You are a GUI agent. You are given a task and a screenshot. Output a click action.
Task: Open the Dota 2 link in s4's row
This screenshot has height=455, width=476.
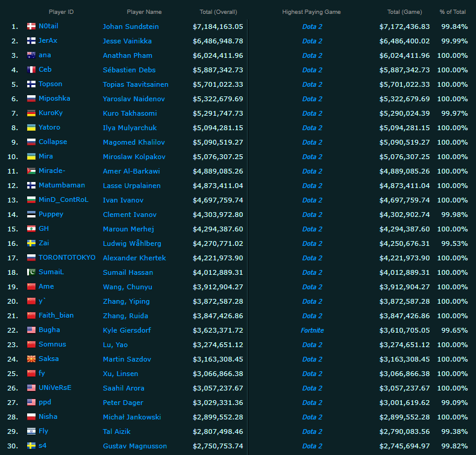312,446
